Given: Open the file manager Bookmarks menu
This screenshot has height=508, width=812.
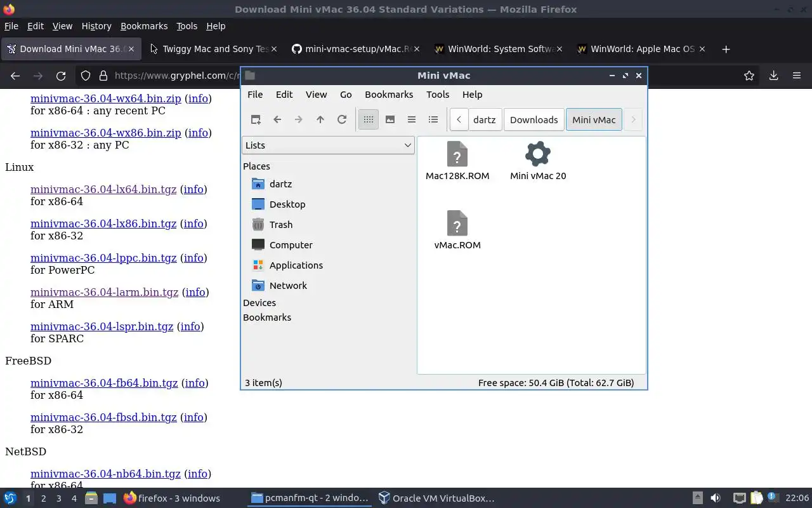Looking at the screenshot, I should click(389, 94).
